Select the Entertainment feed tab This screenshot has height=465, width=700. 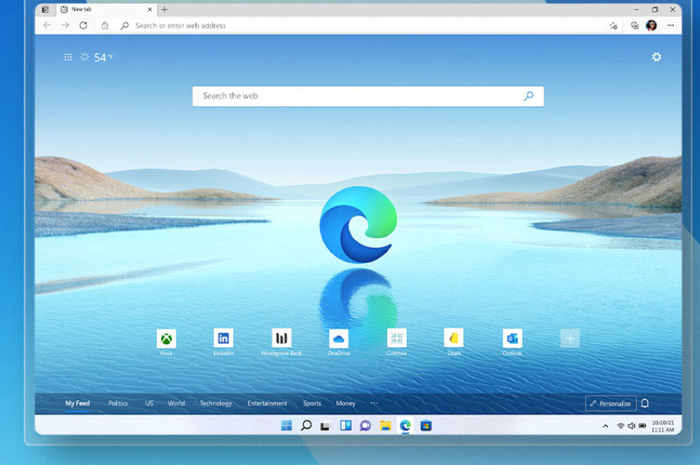pos(267,403)
